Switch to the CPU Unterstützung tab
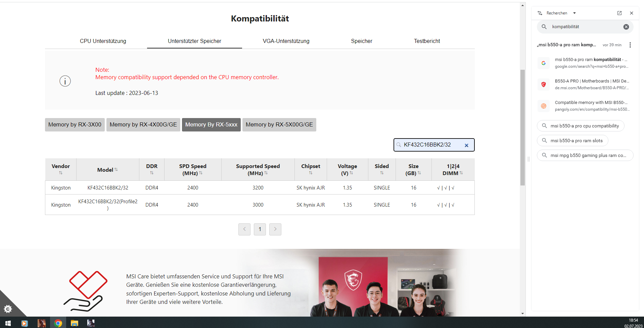 coord(103,41)
